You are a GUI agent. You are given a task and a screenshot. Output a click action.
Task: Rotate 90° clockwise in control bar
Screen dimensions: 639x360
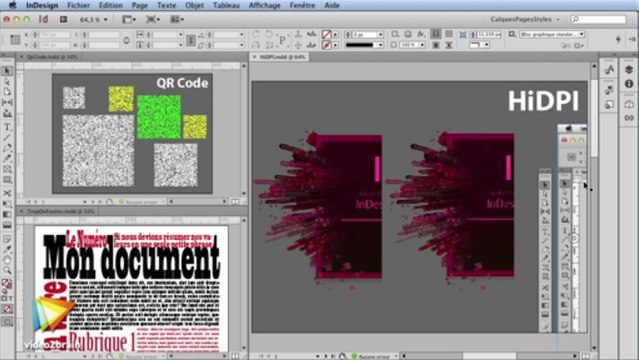(x=256, y=34)
